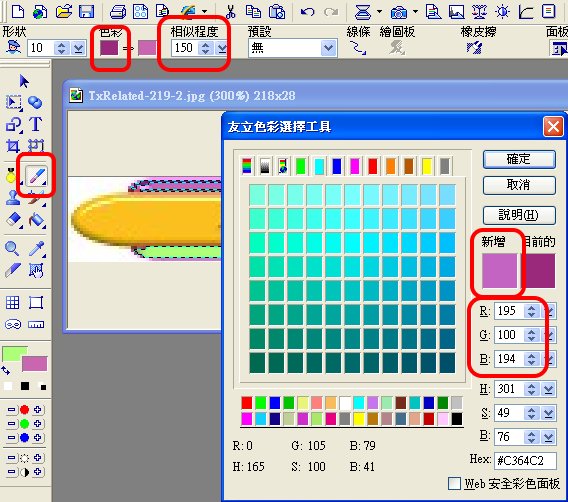Save file with the floppy disk icon
Image resolution: width=568 pixels, height=502 pixels.
pyautogui.click(x=86, y=11)
